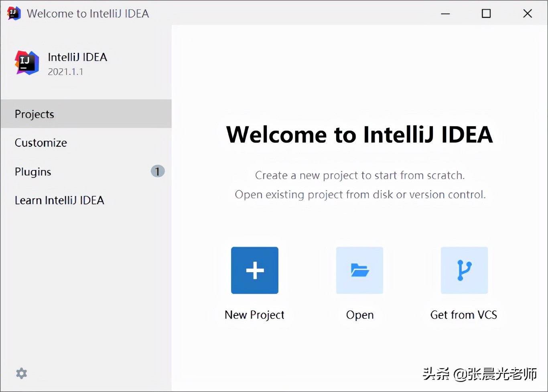Click the window title text in the title bar

point(88,14)
